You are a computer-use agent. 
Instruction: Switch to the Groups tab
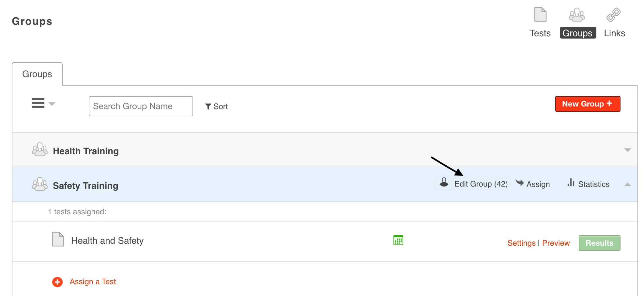click(x=37, y=74)
